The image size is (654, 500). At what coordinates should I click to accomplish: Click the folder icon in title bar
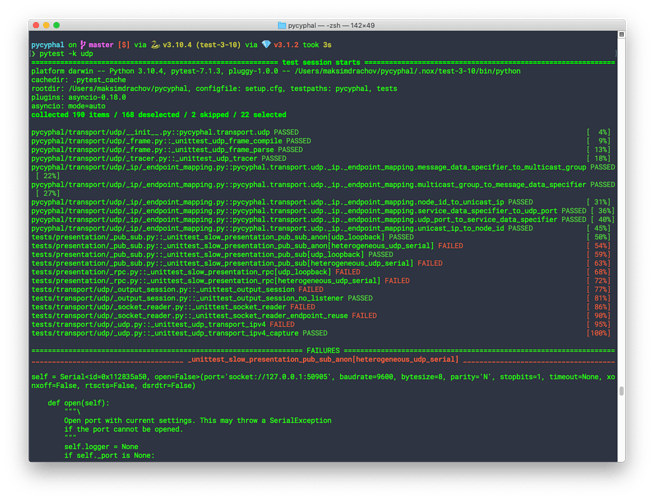[282, 25]
